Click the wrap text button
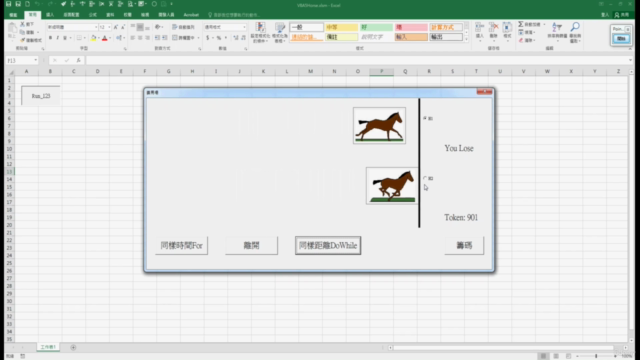Viewport: 640px width, 360px height. point(183,27)
